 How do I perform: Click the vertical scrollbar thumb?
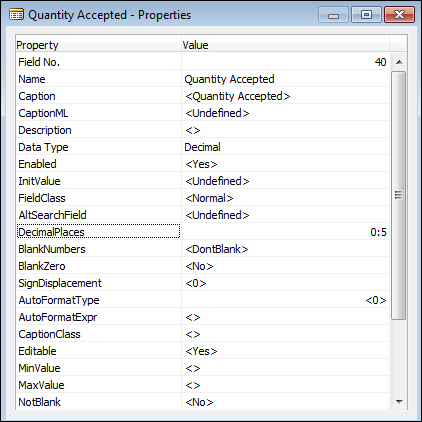click(399, 195)
